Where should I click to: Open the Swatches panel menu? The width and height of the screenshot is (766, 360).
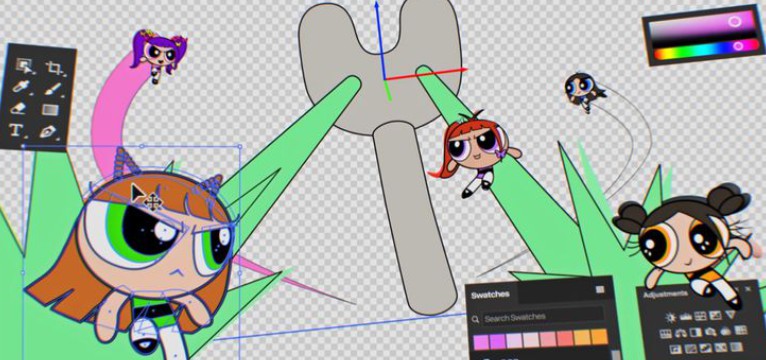pyautogui.click(x=600, y=290)
